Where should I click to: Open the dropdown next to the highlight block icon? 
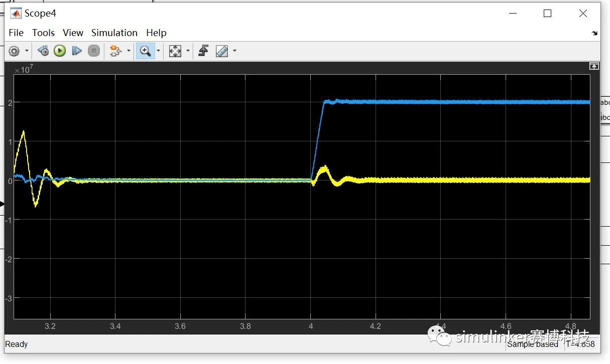click(x=129, y=51)
